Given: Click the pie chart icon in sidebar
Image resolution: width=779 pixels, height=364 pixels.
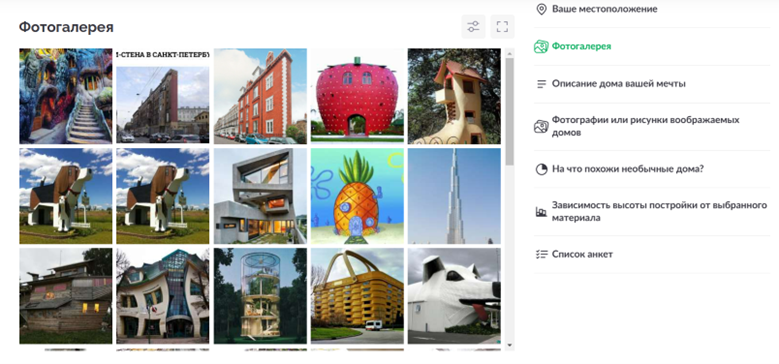Looking at the screenshot, I should tap(542, 169).
